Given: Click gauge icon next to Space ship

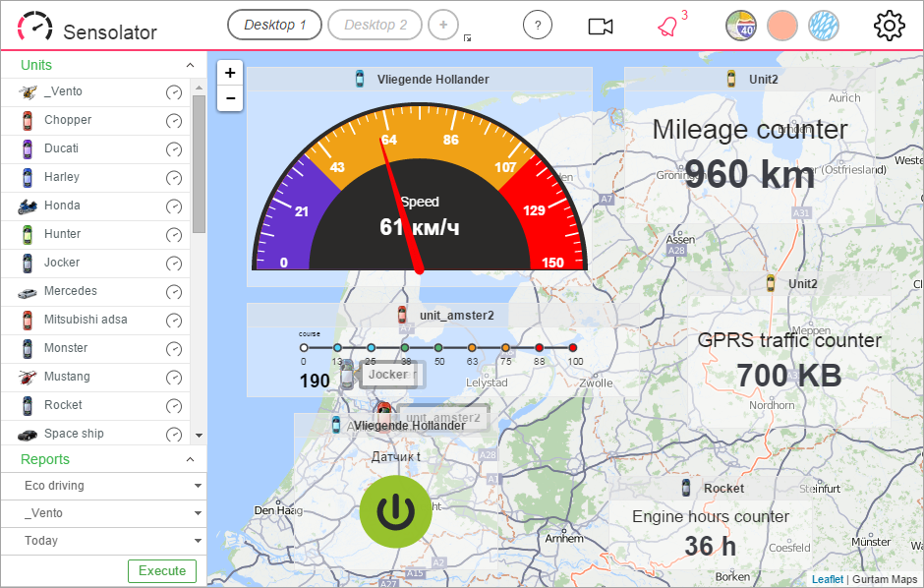Looking at the screenshot, I should point(174,435).
